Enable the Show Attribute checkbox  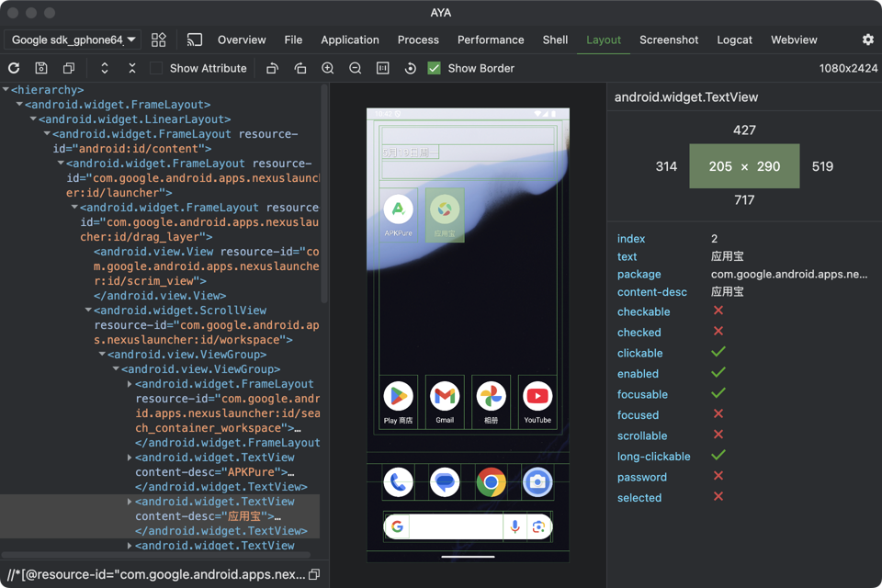pos(156,68)
